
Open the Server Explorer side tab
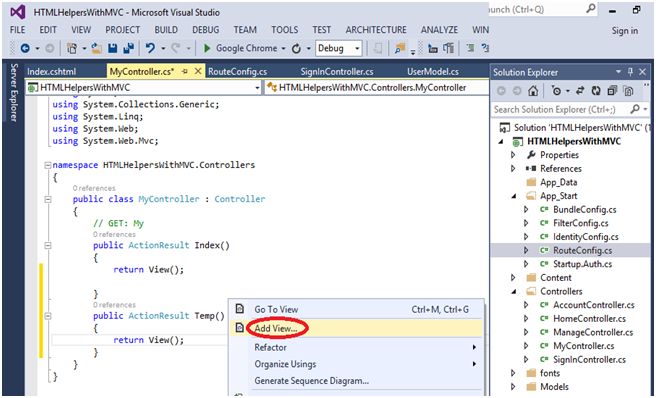coord(14,92)
